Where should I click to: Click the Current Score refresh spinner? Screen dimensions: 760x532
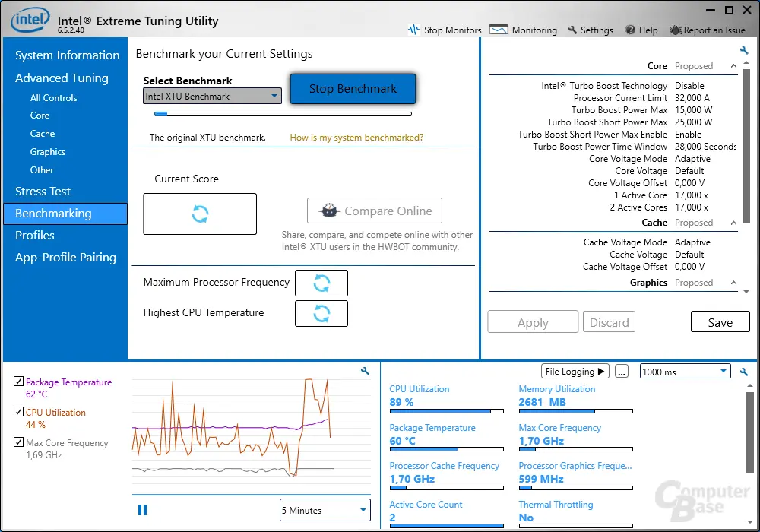click(x=200, y=214)
